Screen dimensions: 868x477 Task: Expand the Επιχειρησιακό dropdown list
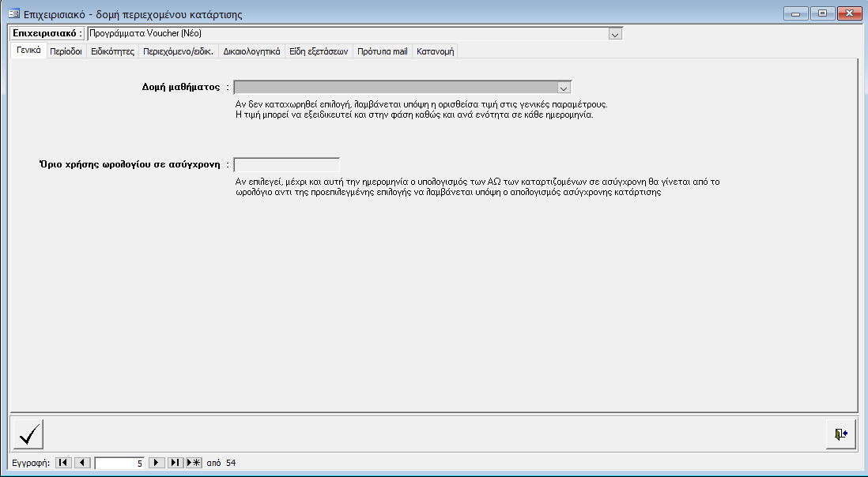click(615, 34)
